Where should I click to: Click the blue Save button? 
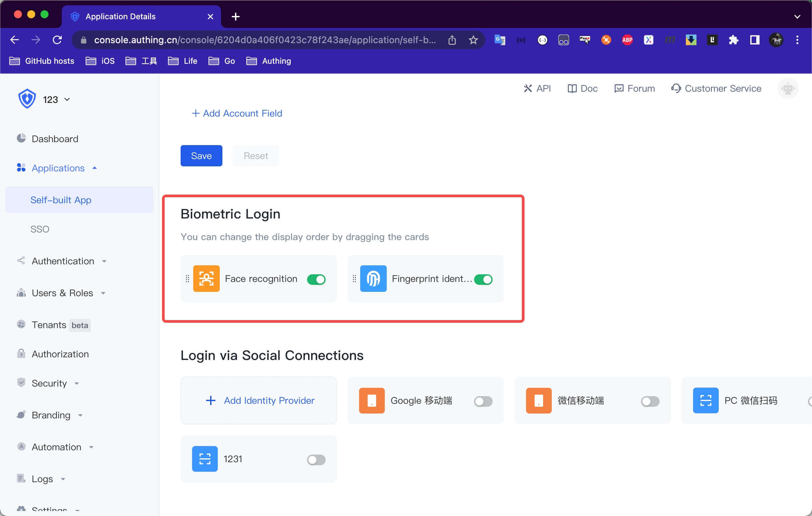[x=201, y=156]
